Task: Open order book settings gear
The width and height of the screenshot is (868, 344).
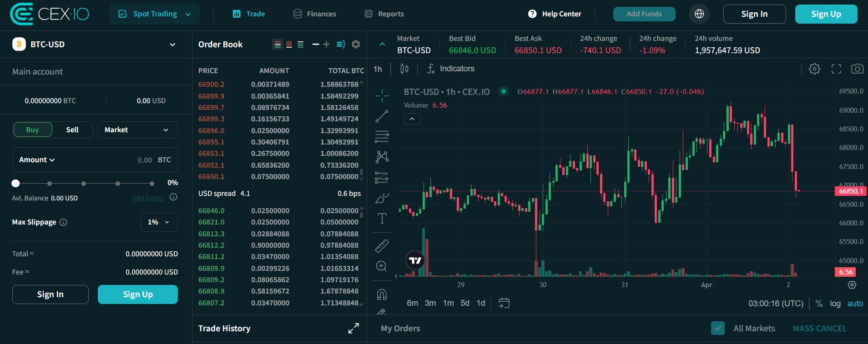Action: [x=356, y=44]
